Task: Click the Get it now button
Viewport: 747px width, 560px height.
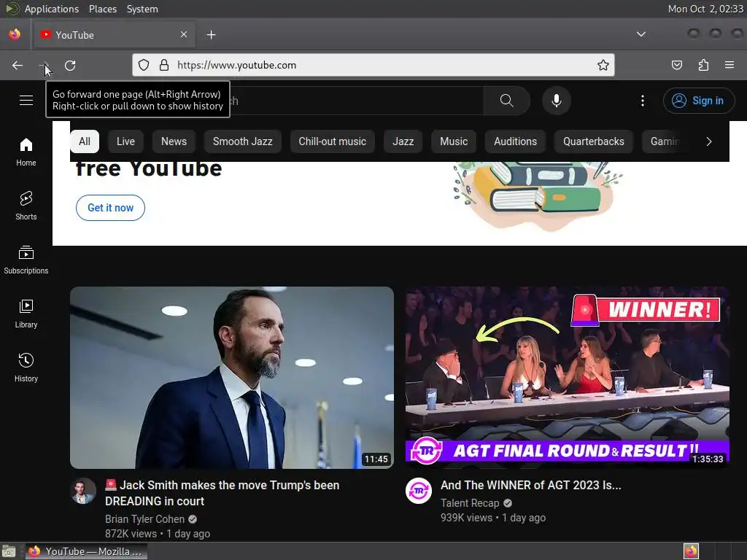Action: pyautogui.click(x=111, y=208)
